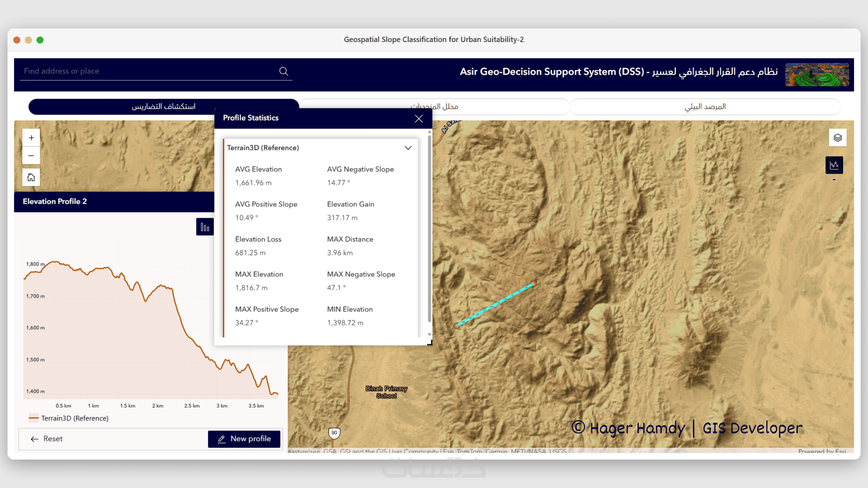The image size is (868, 488).
Task: Click the Elevation Profile 2 panel title
Action: click(x=55, y=202)
